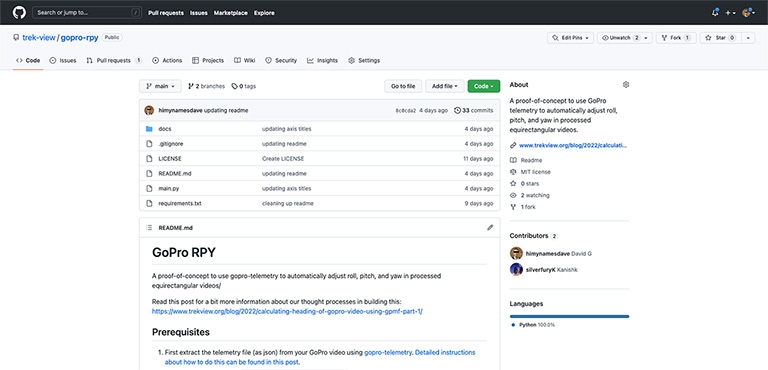Open Issues in the top navigation
Screen dimensions: 768x370
[x=199, y=13]
